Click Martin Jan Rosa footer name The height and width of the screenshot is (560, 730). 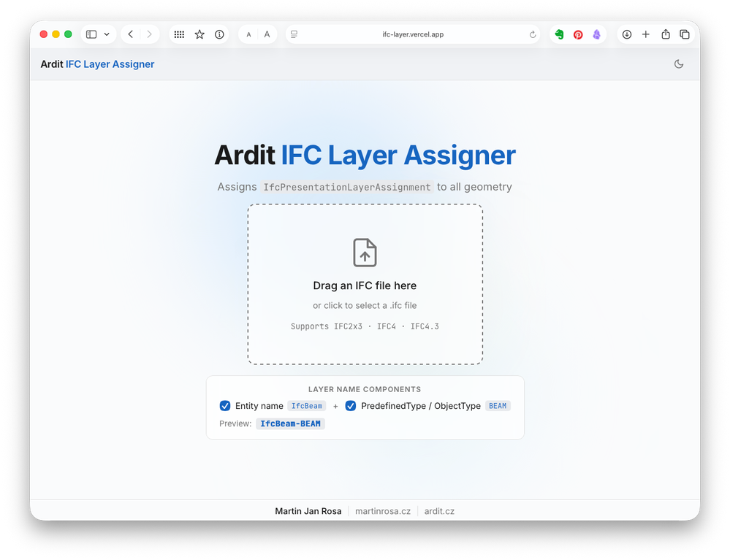(308, 511)
